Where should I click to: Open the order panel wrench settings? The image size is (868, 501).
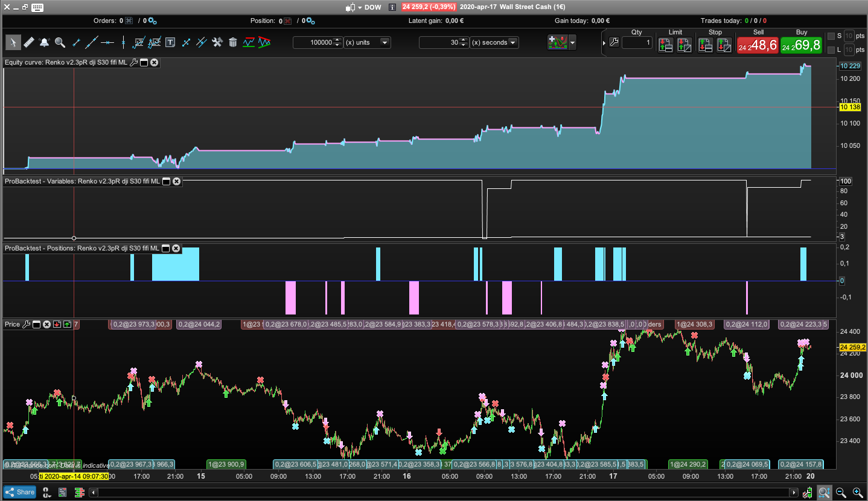614,42
